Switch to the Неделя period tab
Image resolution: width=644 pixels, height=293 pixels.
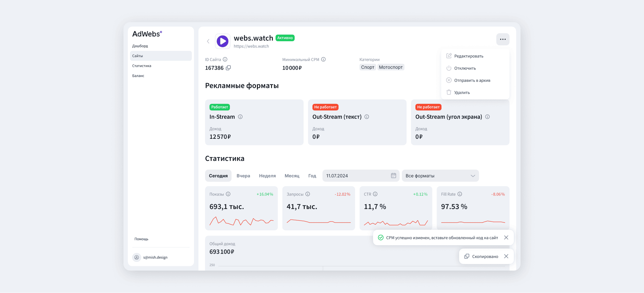[x=267, y=176]
